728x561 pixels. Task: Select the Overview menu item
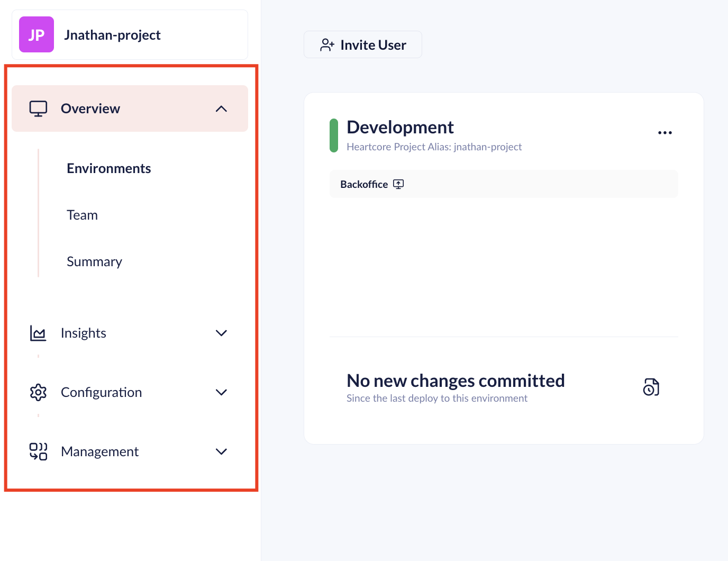coord(130,108)
